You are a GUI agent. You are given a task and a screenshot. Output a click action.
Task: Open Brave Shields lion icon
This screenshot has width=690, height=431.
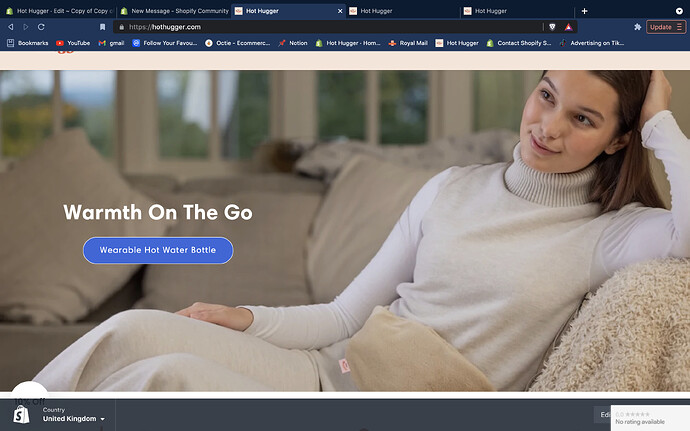pyautogui.click(x=552, y=27)
